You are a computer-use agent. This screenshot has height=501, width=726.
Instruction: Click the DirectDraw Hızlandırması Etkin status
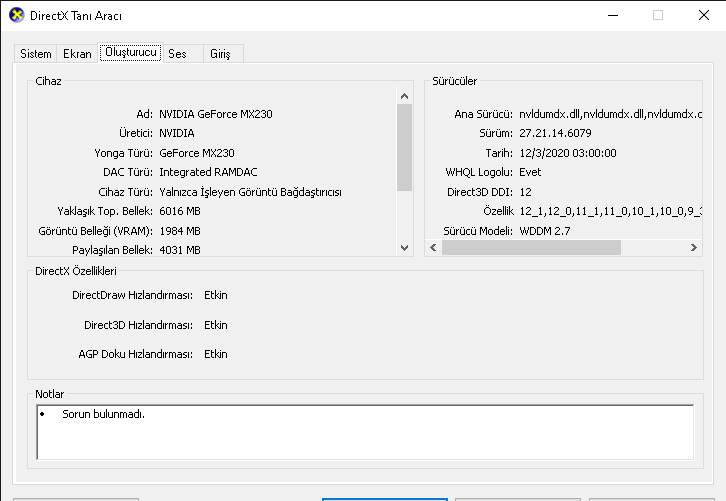pos(215,296)
